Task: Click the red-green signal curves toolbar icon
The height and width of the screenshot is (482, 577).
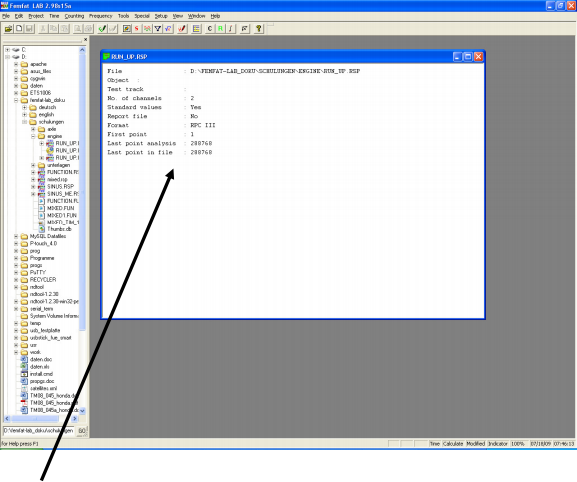Action: (x=147, y=28)
